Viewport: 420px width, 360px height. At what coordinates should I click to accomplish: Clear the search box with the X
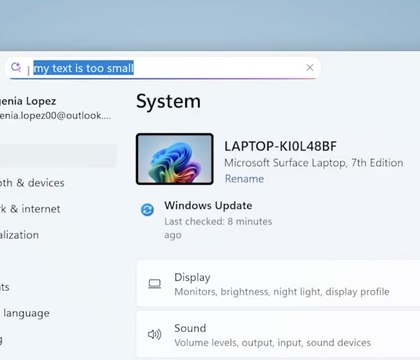point(310,68)
